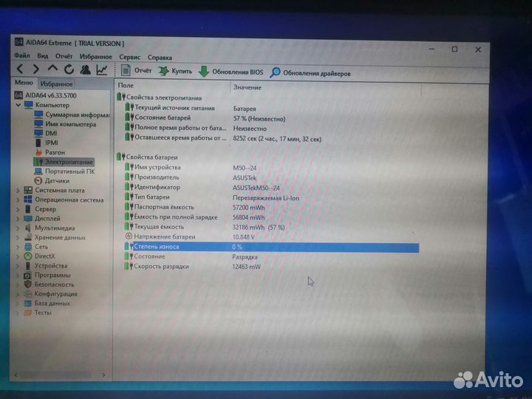The height and width of the screenshot is (399, 532).
Task: Go forward with the right arrow icon
Action: [x=35, y=69]
